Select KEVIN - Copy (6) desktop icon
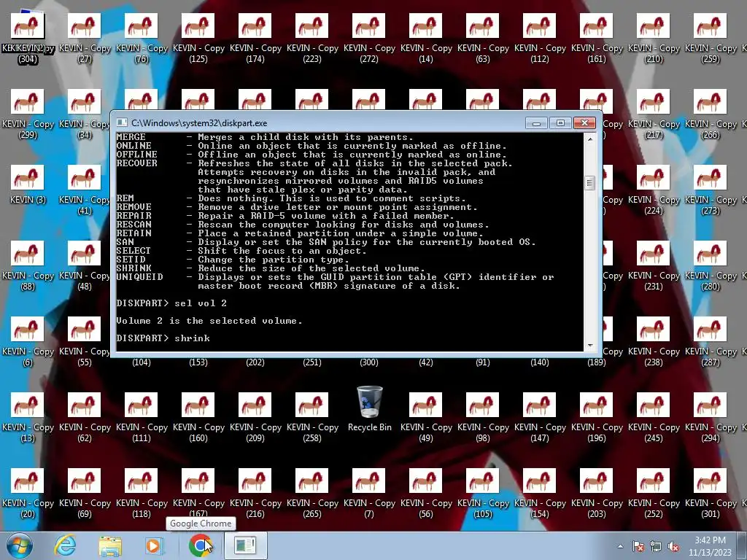The width and height of the screenshot is (747, 560). [28, 341]
